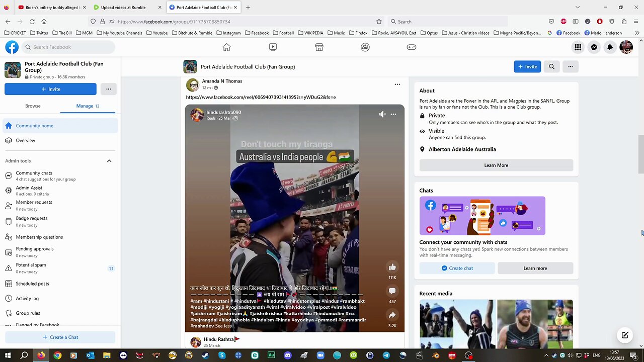
Task: Click Invite button in group header
Action: pos(527,66)
